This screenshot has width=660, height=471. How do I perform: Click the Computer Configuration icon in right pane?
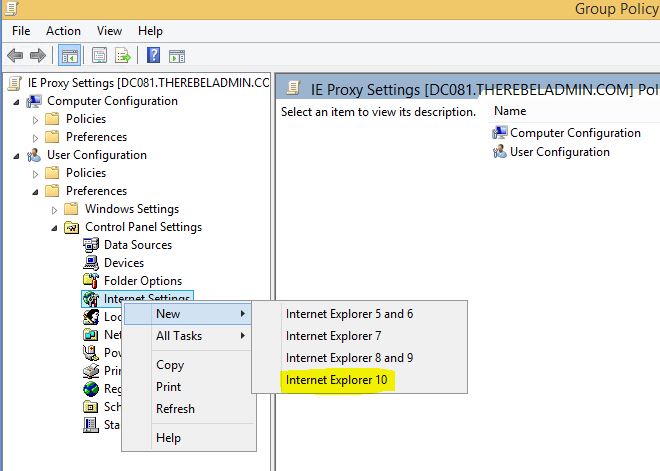pyautogui.click(x=500, y=133)
